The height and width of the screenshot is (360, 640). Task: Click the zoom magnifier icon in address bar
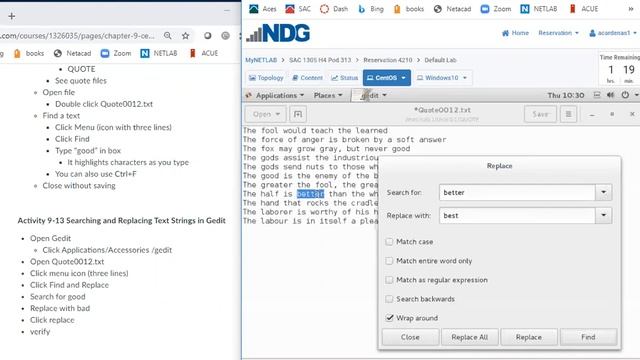click(x=168, y=36)
